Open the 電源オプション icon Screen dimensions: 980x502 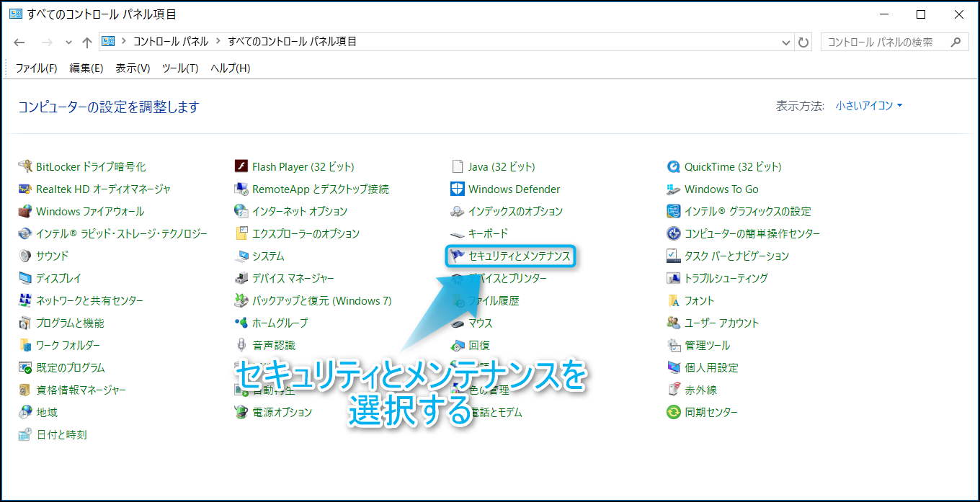(x=241, y=413)
